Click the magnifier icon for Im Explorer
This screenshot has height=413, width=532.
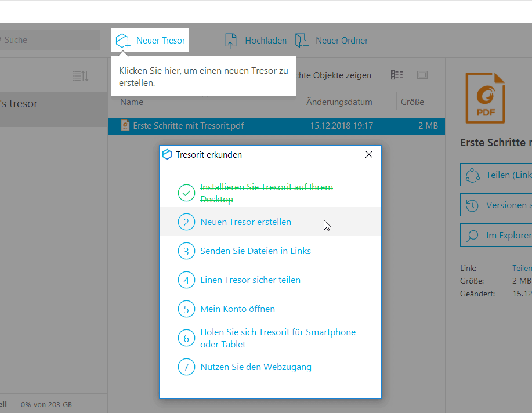pyautogui.click(x=472, y=236)
